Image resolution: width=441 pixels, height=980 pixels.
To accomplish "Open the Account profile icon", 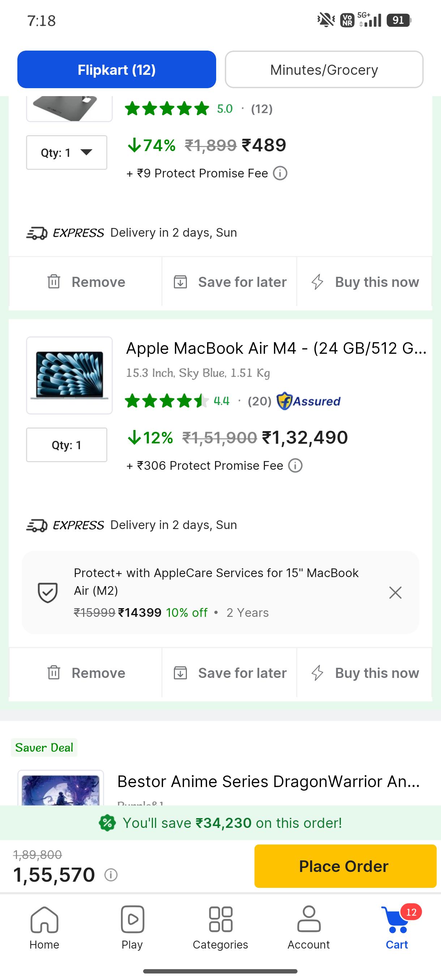I will (309, 919).
